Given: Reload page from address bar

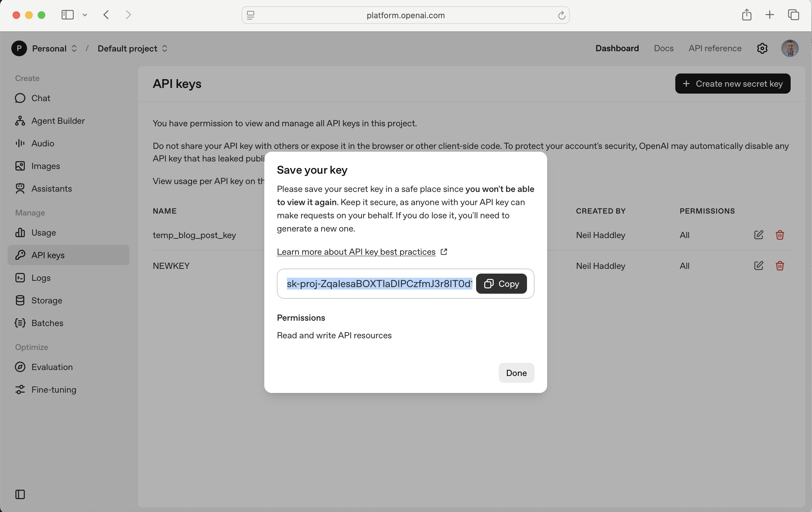Looking at the screenshot, I should click(x=561, y=15).
